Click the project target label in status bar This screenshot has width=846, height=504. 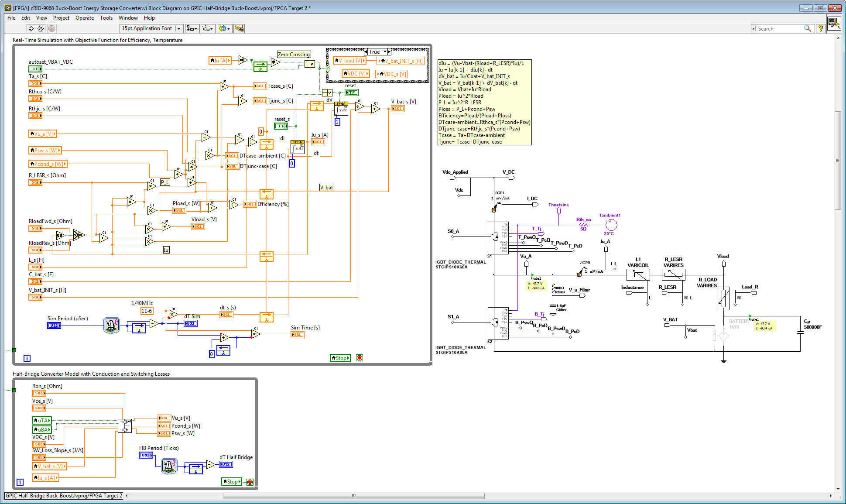click(x=64, y=496)
